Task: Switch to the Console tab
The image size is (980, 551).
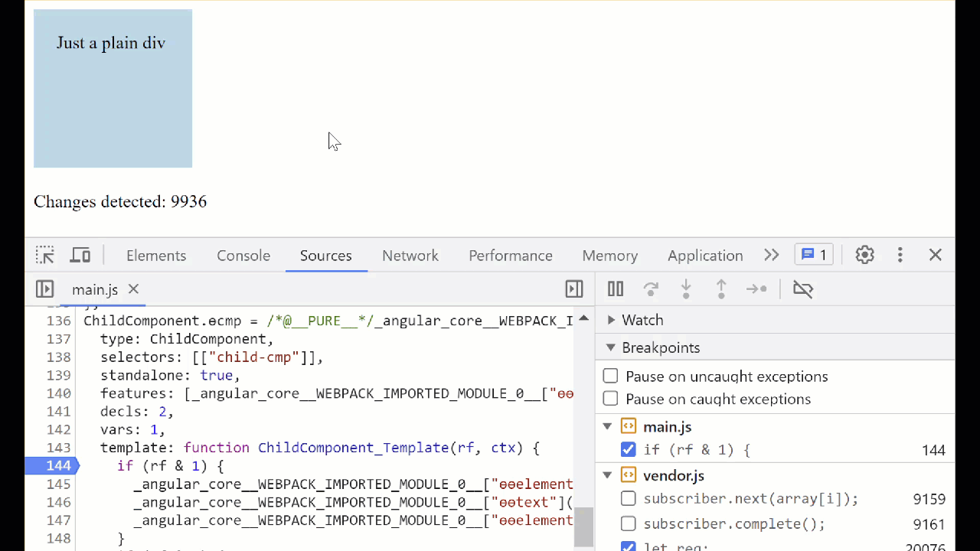Action: (x=243, y=255)
